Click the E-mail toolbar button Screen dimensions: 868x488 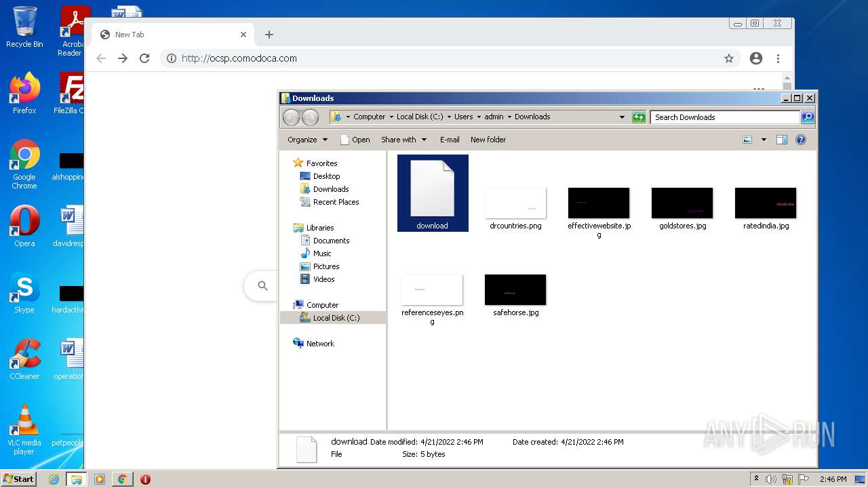click(450, 140)
